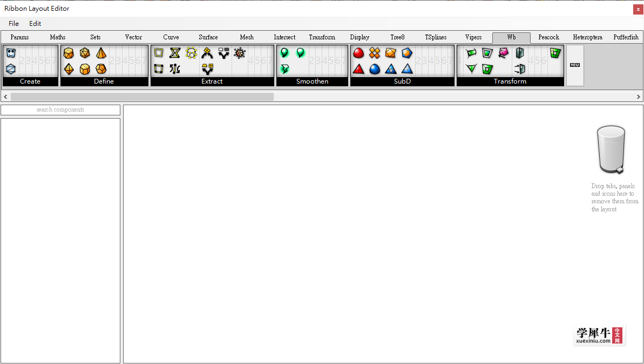Select the Sets tab
The image size is (644, 364).
(96, 37)
